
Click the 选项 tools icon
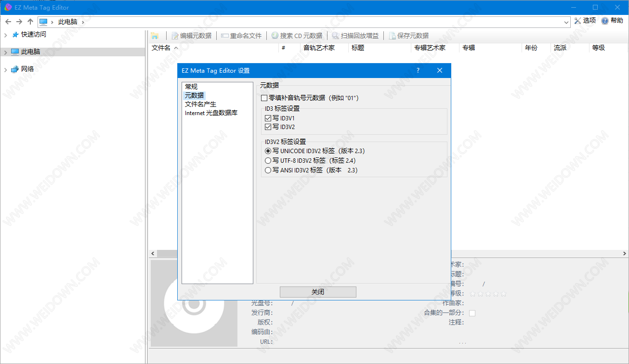tap(578, 21)
